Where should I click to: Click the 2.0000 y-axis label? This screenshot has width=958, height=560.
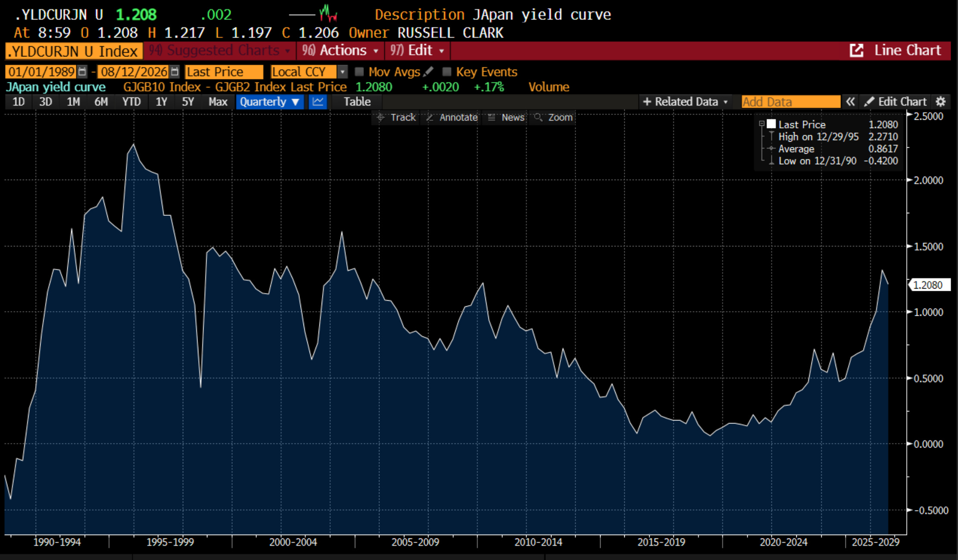[x=928, y=180]
